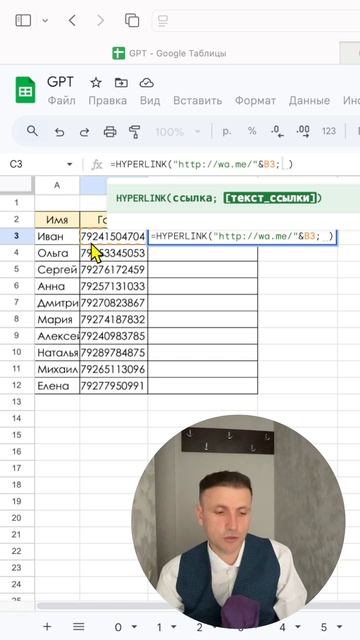Image resolution: width=360 pixels, height=640 pixels.
Task: Select phone number 79277950991
Action: [113, 386]
